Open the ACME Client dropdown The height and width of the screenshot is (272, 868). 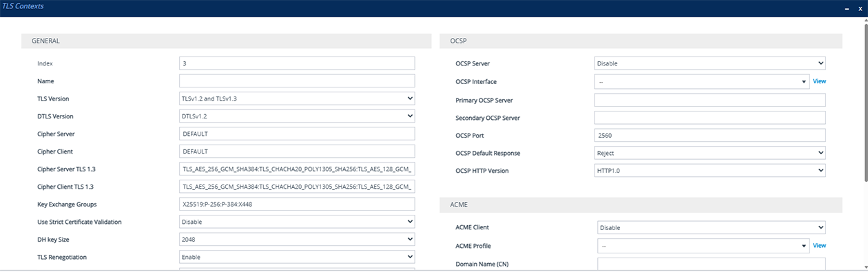(x=712, y=227)
